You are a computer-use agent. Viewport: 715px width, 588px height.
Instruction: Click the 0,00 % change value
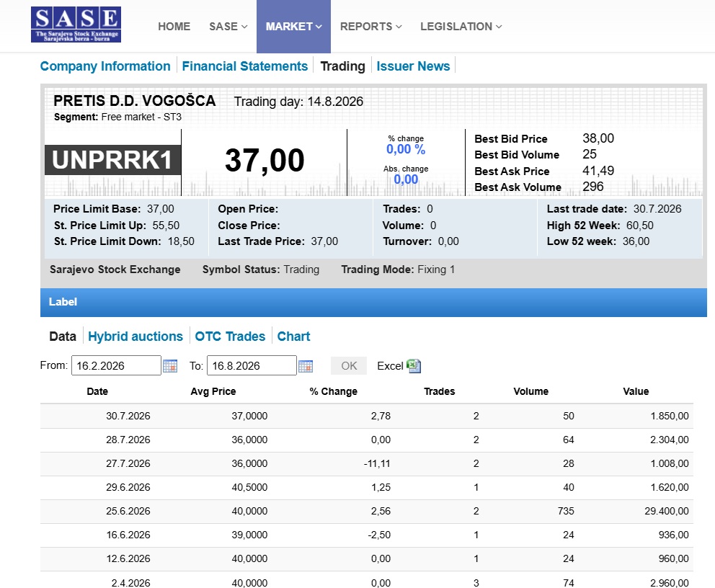pos(406,149)
